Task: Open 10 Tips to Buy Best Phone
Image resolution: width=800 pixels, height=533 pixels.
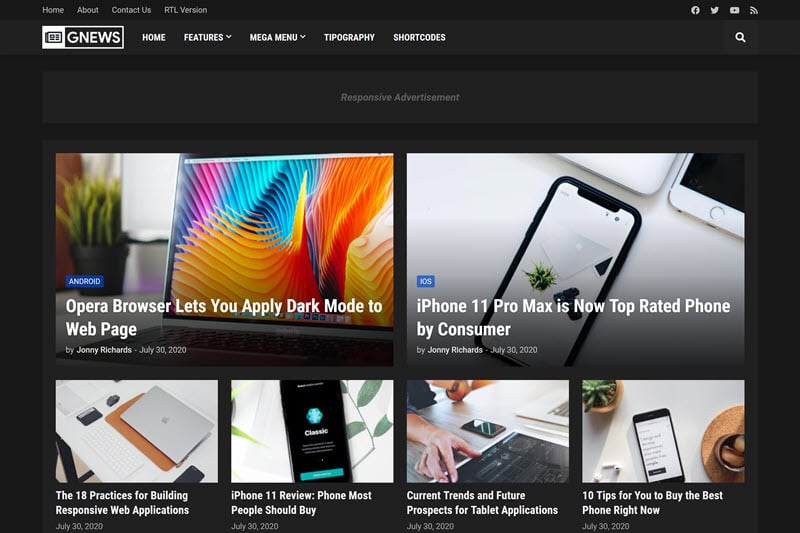Action: [x=653, y=502]
